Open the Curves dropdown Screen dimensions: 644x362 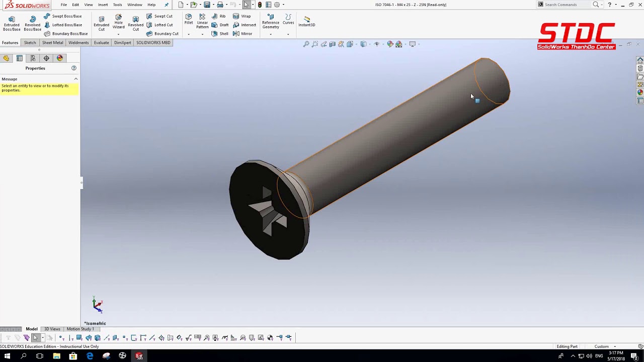point(288,19)
